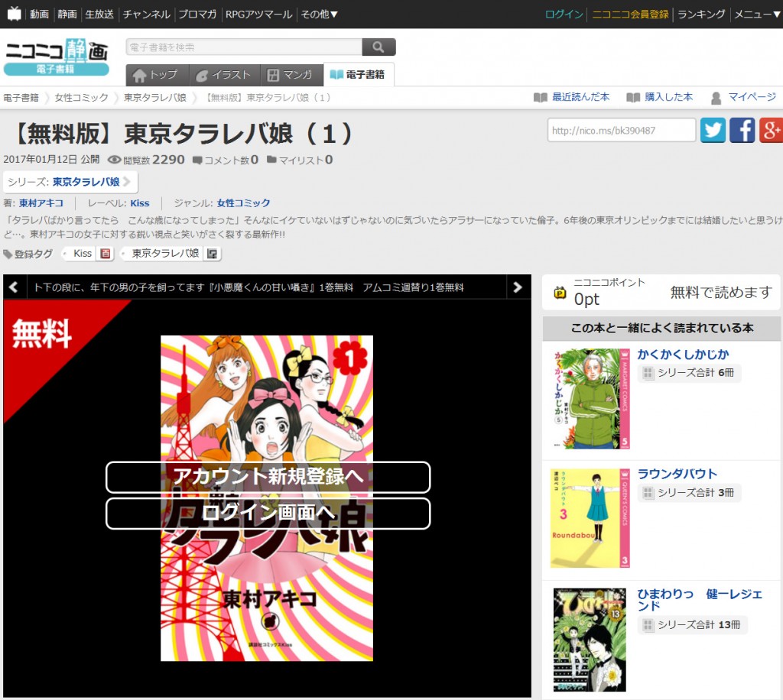Screen dimensions: 783x700
Task: Click the 閲覧数 2290 view count
Action: (146, 160)
